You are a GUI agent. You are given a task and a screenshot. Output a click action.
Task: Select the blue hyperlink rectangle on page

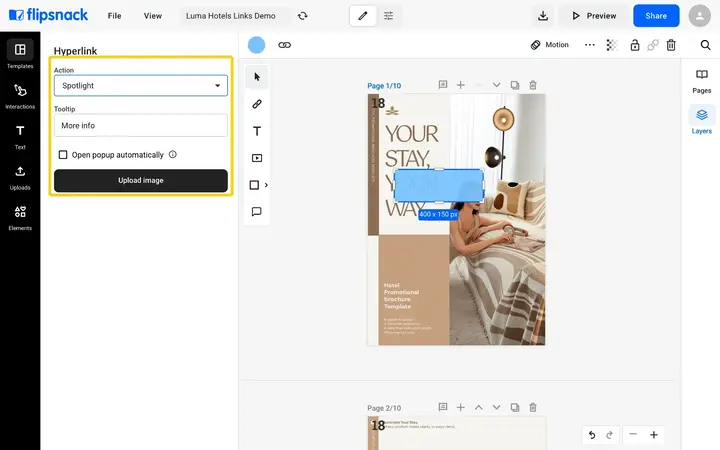click(x=439, y=186)
